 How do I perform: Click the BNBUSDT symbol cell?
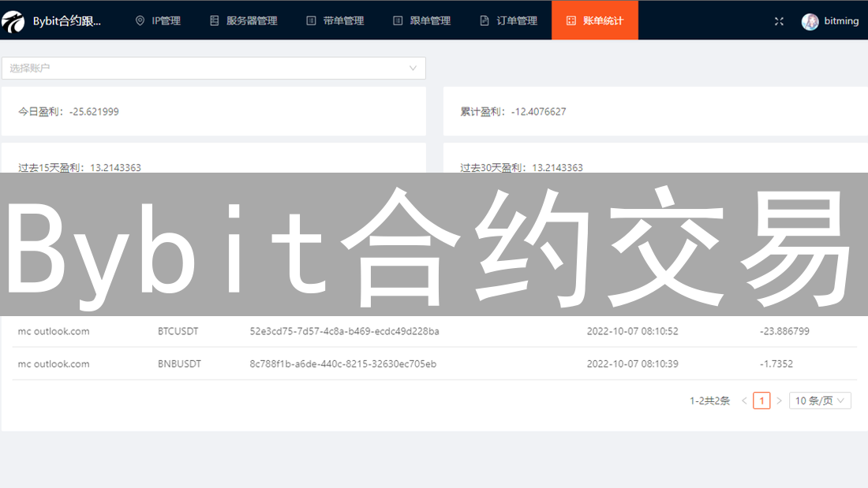pyautogui.click(x=179, y=364)
